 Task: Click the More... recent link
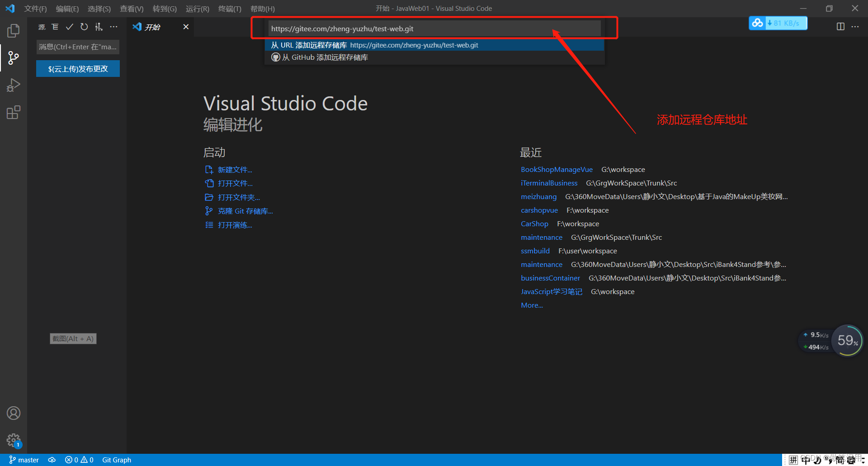[x=532, y=305]
